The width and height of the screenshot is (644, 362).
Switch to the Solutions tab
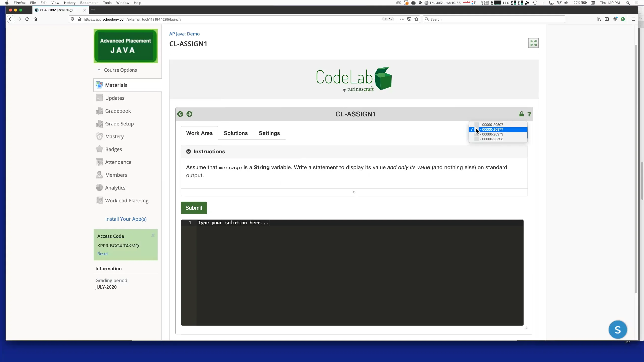(x=236, y=133)
